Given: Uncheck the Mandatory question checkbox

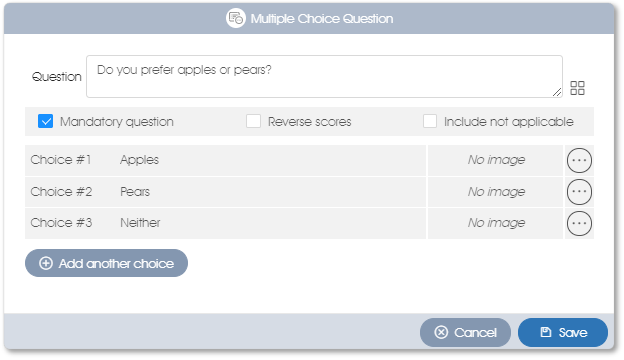Looking at the screenshot, I should click(45, 121).
